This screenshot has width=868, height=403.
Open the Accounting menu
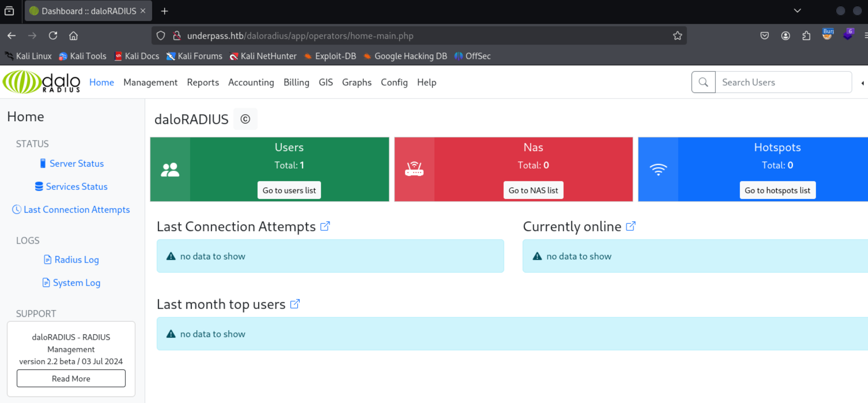tap(251, 82)
